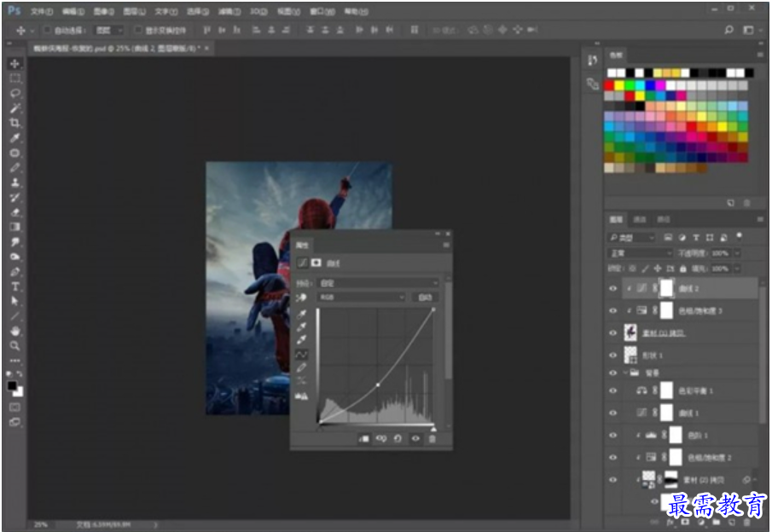Hide the 色彩平衡 1 layer
Image resolution: width=772 pixels, height=532 pixels.
613,390
